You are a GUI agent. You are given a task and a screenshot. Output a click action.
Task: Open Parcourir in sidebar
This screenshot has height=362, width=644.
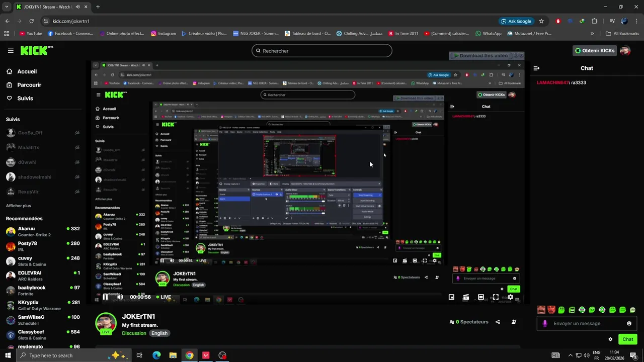pyautogui.click(x=24, y=85)
